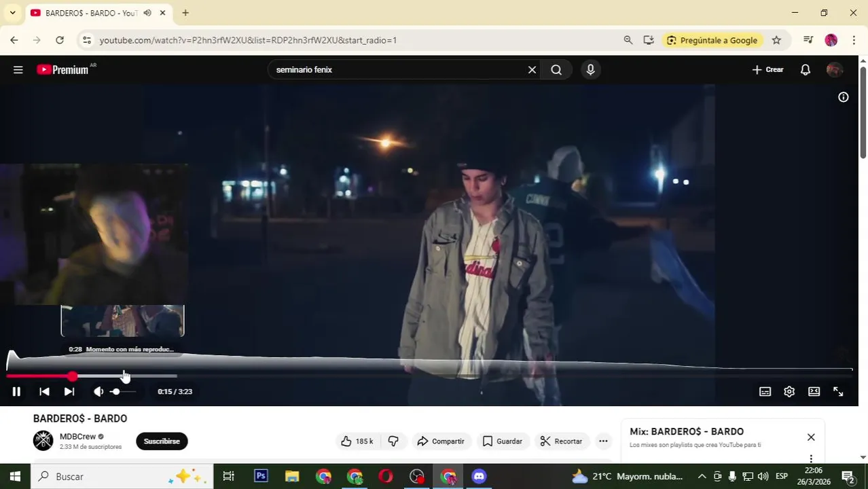This screenshot has width=868, height=489.
Task: Open Mix playlist vertical dots options
Action: tap(811, 458)
